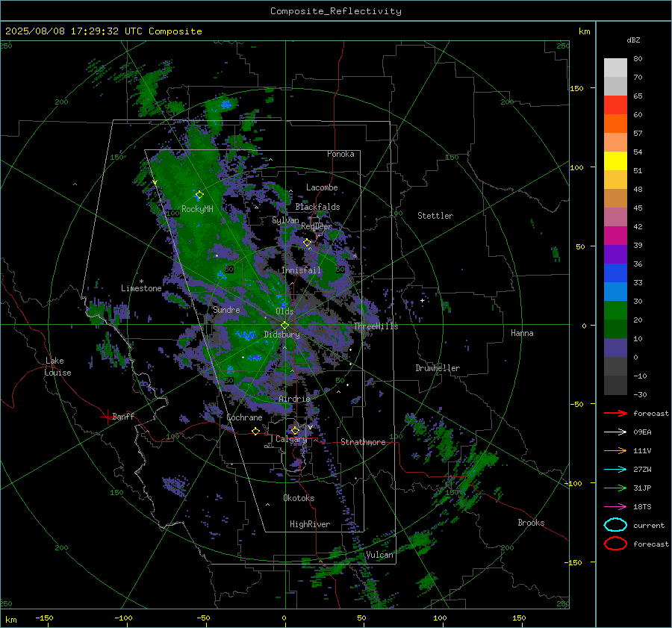This screenshot has height=628, width=672.
Task: Click the Sylvan town label
Action: click(285, 220)
